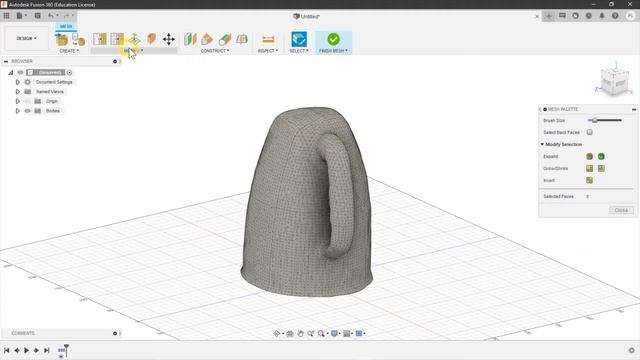
Task: Select the Reduce mesh tool icon
Action: (117, 39)
